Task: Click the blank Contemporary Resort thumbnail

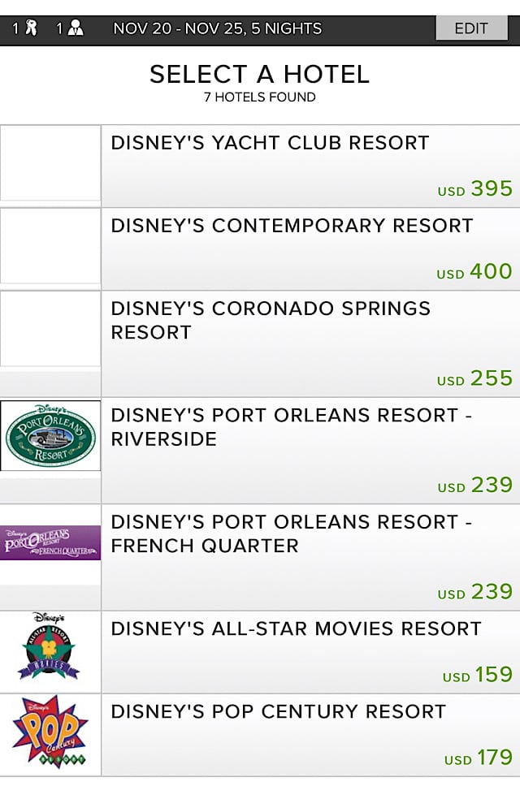Action: click(50, 245)
